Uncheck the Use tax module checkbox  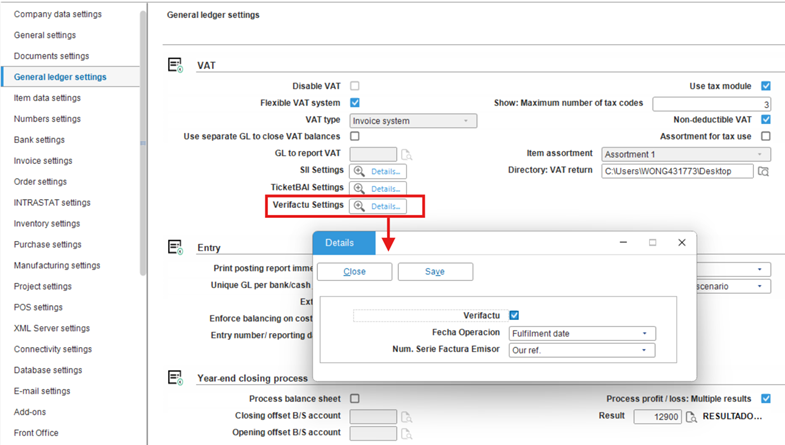pyautogui.click(x=766, y=86)
